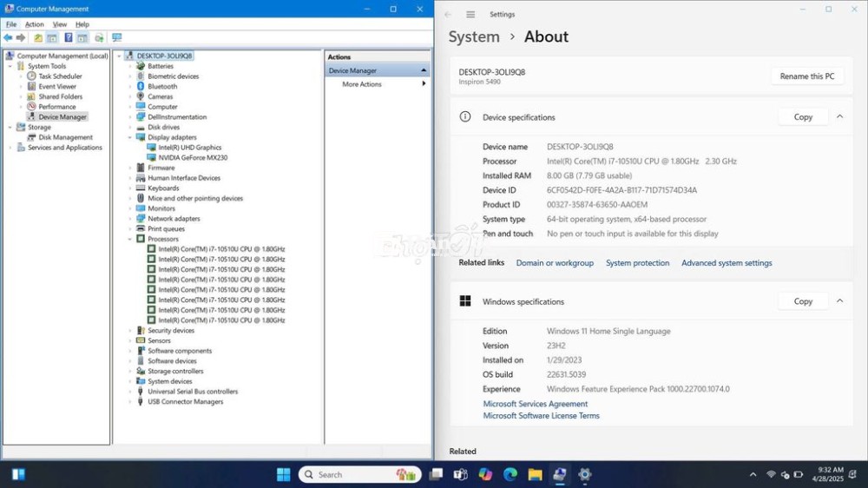868x488 pixels.
Task: Click System in the Settings breadcrumb
Action: (x=474, y=36)
